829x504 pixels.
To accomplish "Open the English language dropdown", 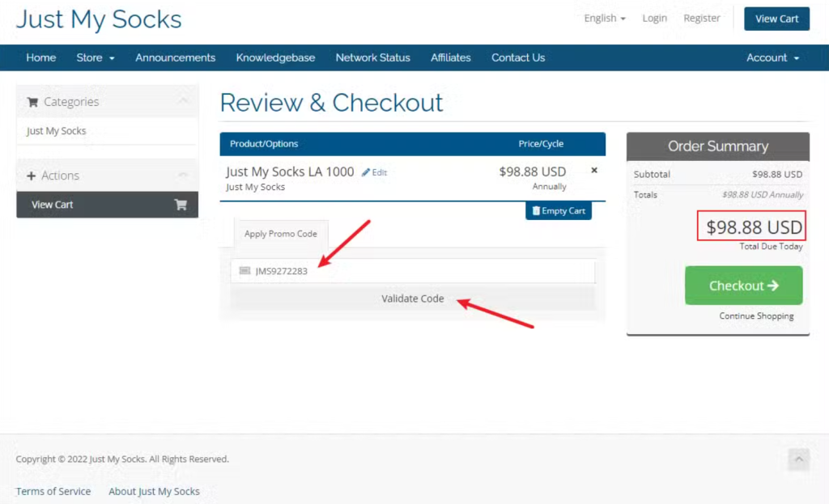I will [604, 19].
